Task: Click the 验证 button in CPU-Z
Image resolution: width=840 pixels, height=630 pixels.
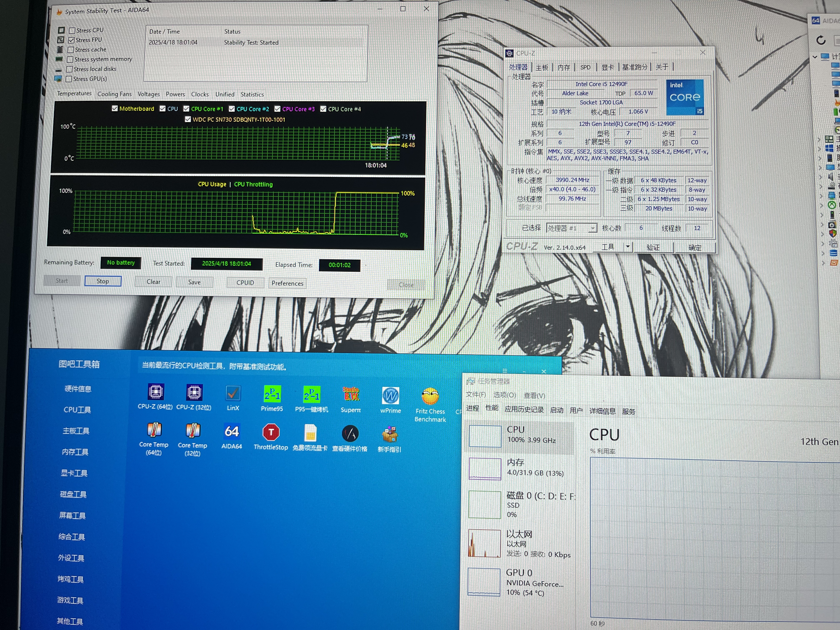Action: pos(653,247)
